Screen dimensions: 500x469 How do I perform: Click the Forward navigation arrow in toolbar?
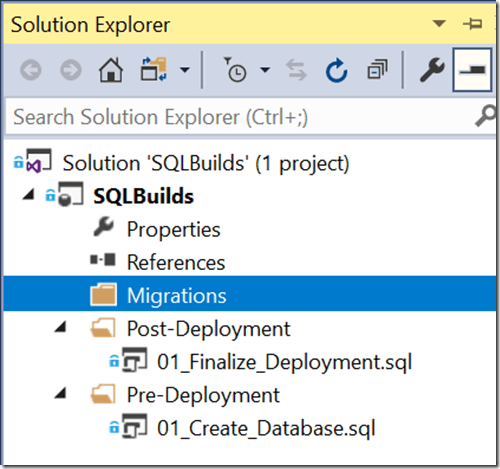pos(71,70)
